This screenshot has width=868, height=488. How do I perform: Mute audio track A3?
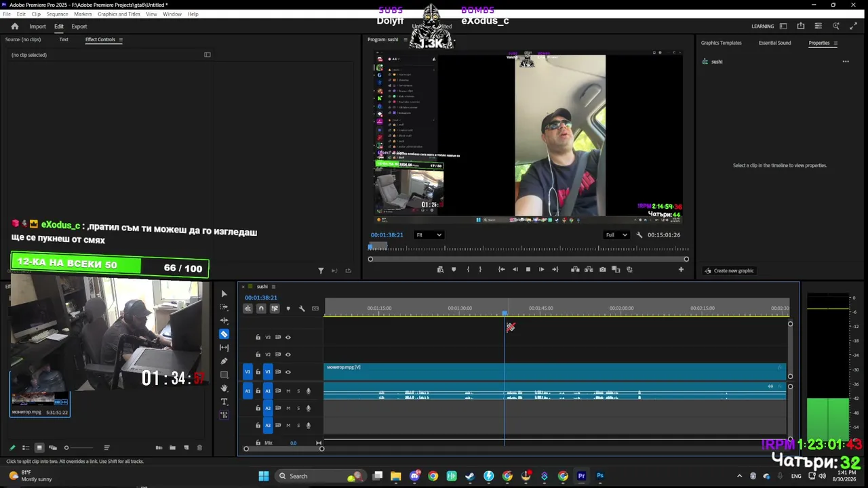click(x=288, y=426)
